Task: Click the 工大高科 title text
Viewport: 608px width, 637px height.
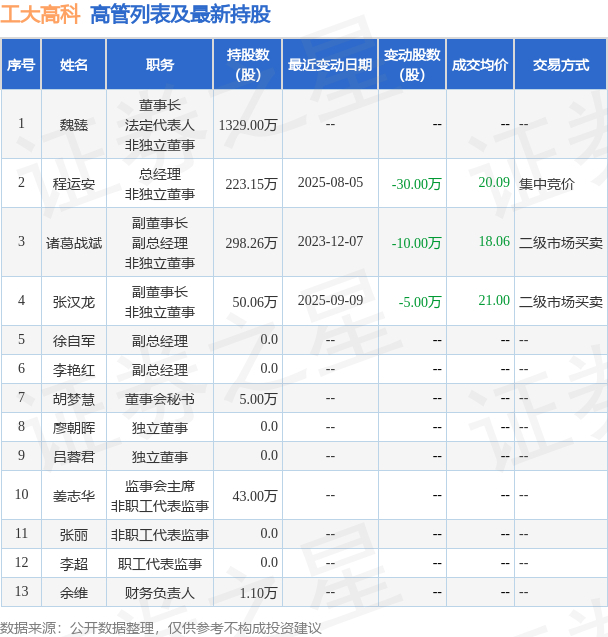Action: [40, 14]
